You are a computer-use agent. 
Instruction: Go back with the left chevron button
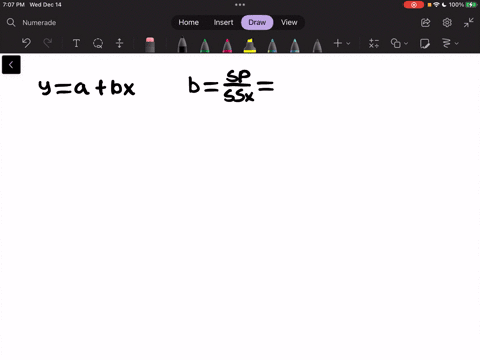(x=11, y=65)
